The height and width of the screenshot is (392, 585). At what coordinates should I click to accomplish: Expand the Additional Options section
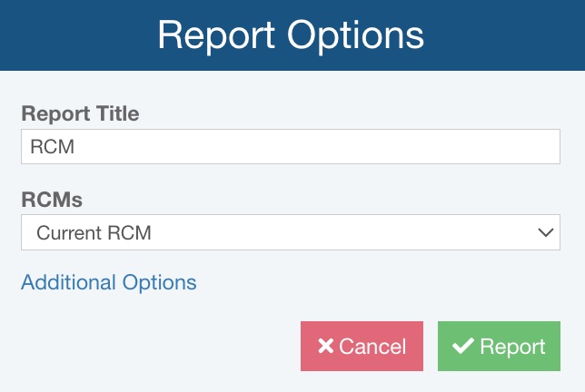108,282
